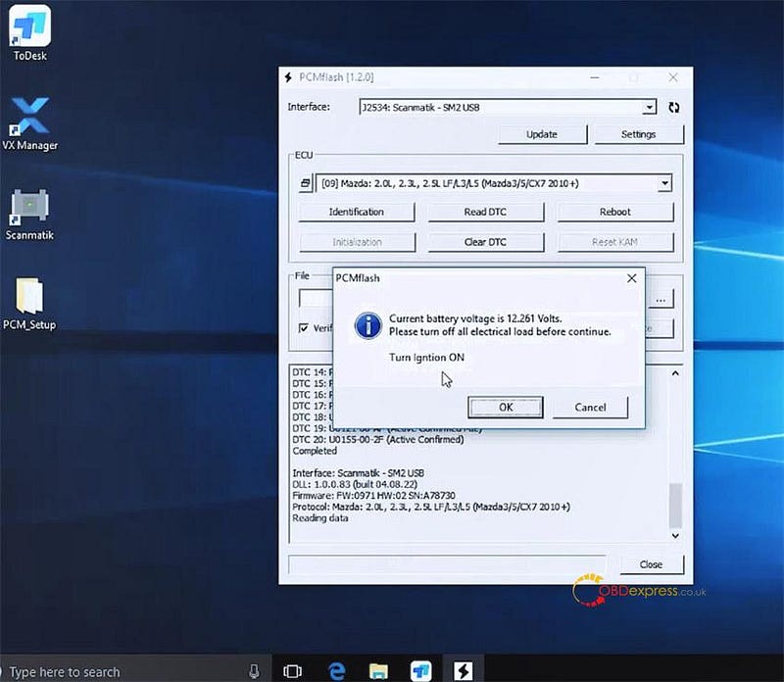Click 'Turn Igntion ON' text in the dialog
The image size is (784, 682).
[426, 358]
